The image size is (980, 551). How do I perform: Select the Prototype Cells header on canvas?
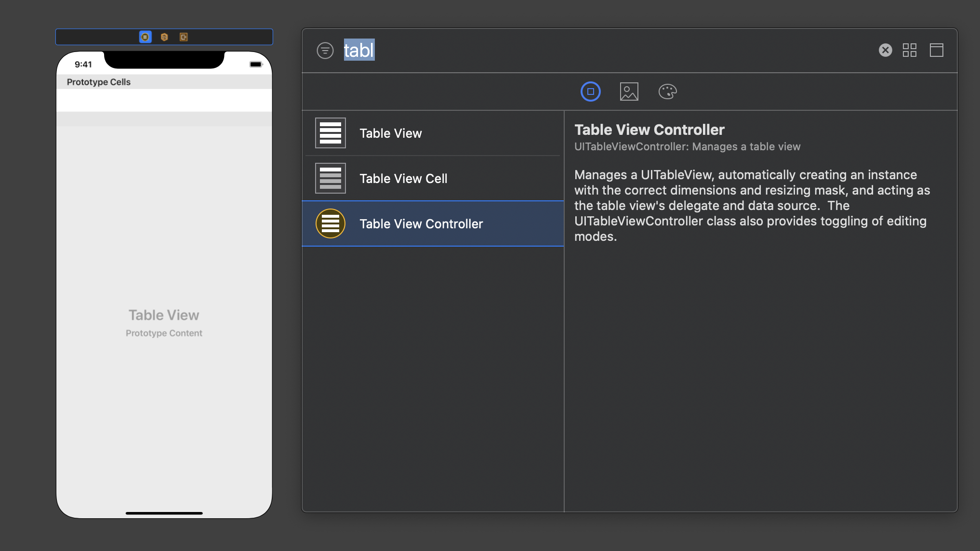(x=99, y=82)
